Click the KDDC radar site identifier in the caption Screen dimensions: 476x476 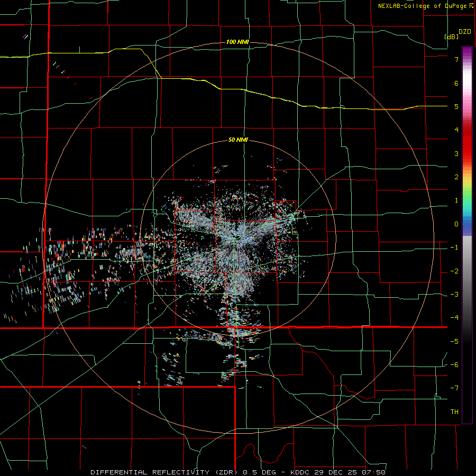[x=299, y=472]
